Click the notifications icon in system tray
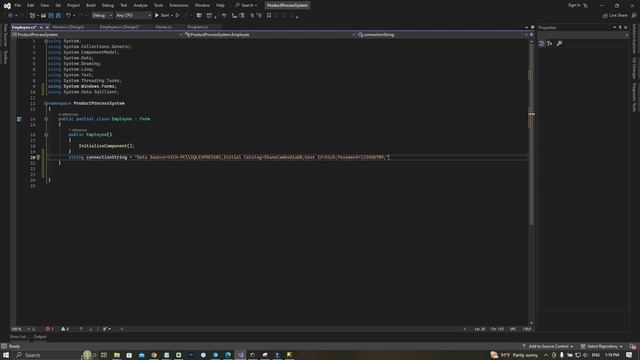The height and width of the screenshot is (360, 640). 629,355
